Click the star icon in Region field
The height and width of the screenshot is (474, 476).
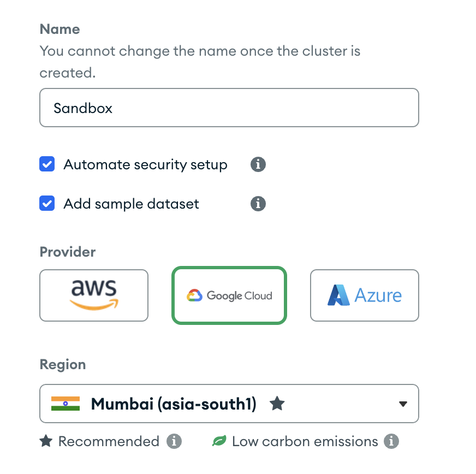277,404
